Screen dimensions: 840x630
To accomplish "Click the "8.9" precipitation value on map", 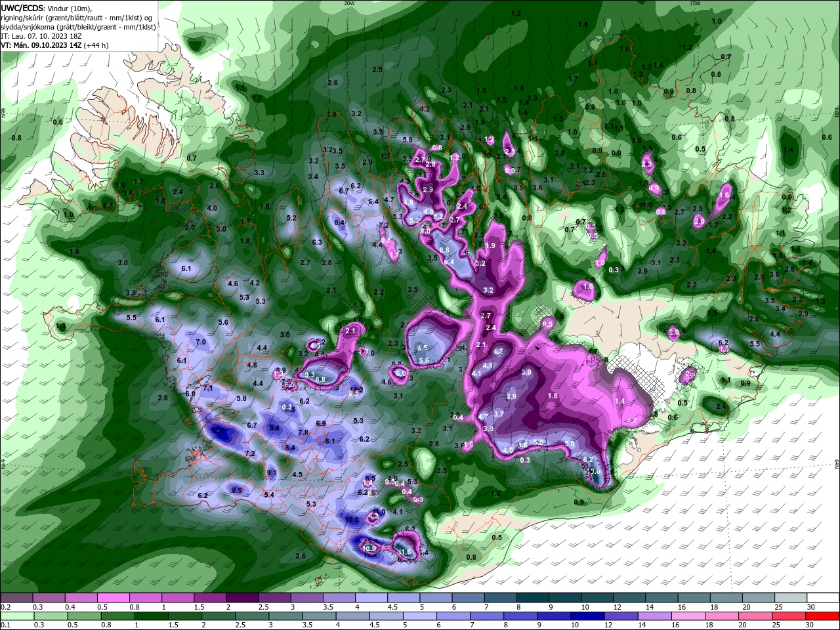I will coord(237,490).
